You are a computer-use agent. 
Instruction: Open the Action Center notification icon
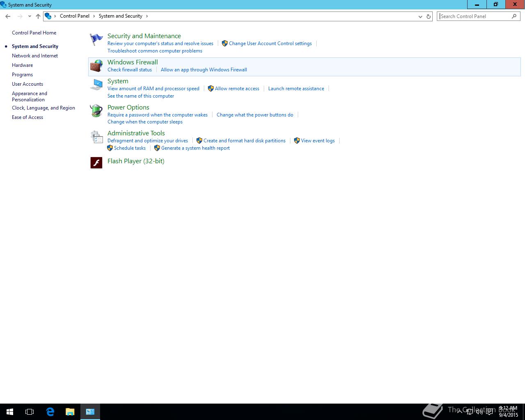coord(490,412)
